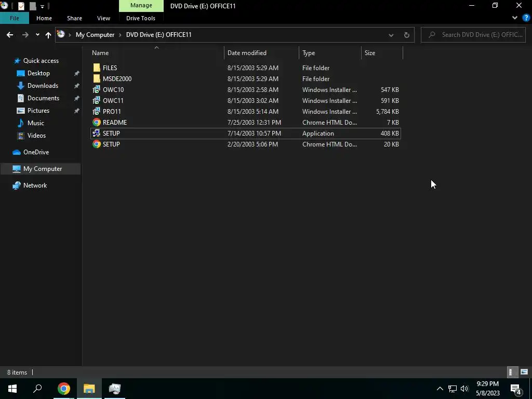Screen dimensions: 532x399
Task: Open the FILES folder icon
Action: point(97,68)
